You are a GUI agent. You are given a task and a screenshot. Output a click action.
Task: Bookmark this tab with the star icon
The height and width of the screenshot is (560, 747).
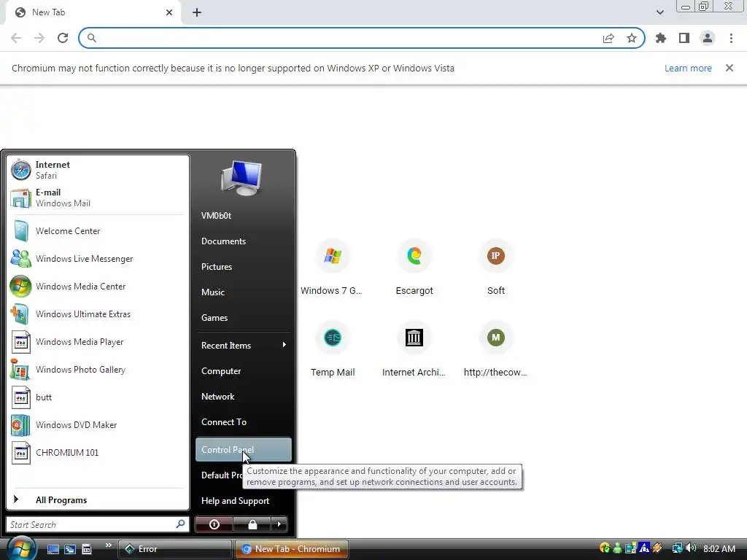[x=632, y=38]
